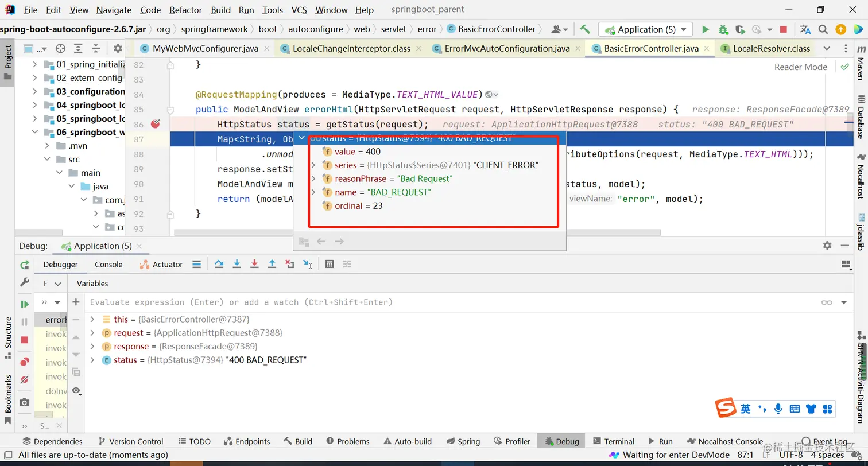The image size is (868, 466).
Task: Click the debugger wrench settings icon
Action: click(24, 282)
